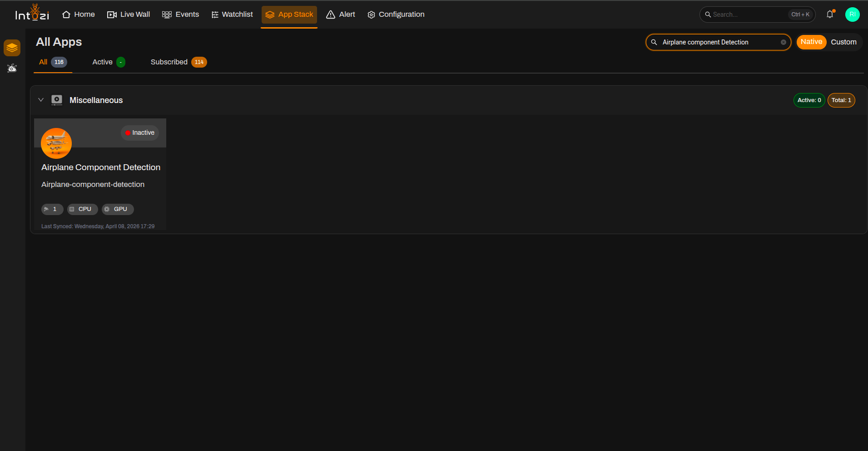Image resolution: width=868 pixels, height=451 pixels.
Task: Click the magnifier icon in app search
Action: 654,42
